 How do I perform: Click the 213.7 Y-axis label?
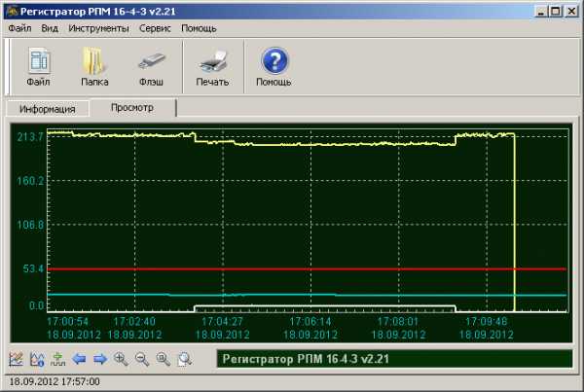[30, 137]
